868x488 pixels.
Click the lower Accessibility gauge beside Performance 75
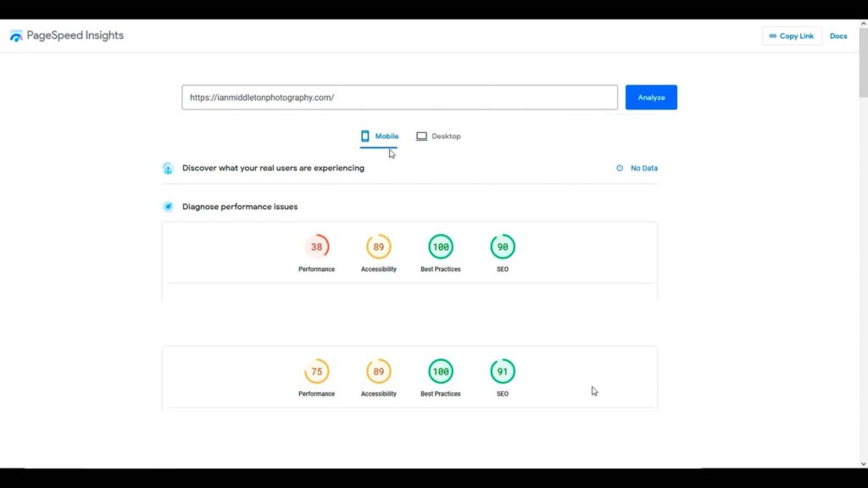pyautogui.click(x=379, y=371)
